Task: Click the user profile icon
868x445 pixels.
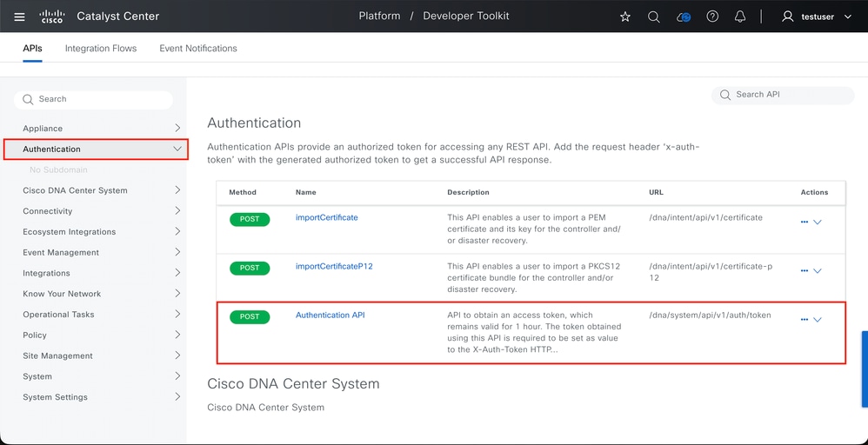Action: point(787,17)
